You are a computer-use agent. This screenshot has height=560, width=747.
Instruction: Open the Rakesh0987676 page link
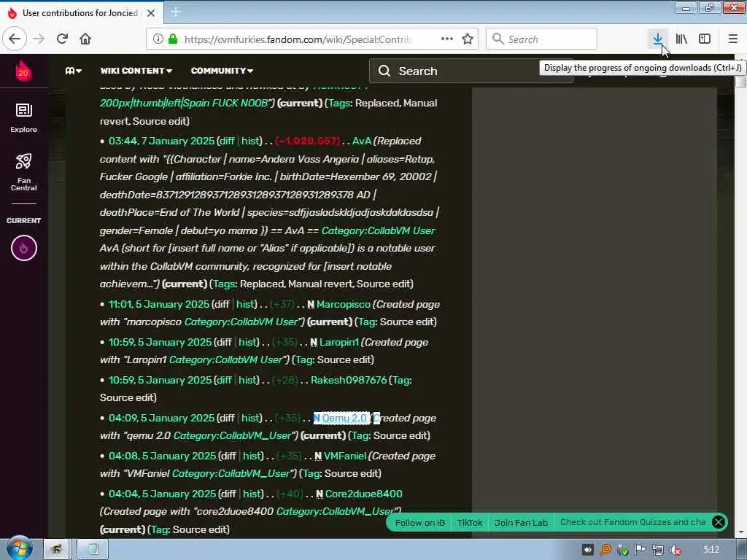[x=348, y=380]
